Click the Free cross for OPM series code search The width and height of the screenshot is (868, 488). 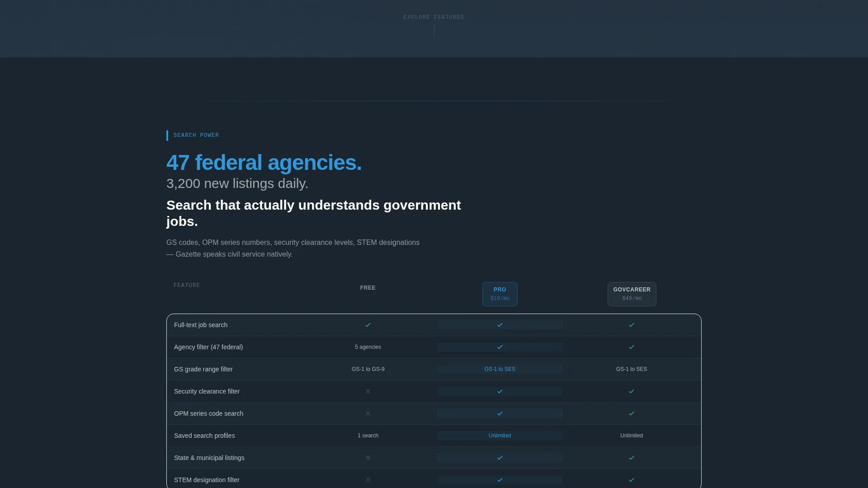[x=368, y=413]
